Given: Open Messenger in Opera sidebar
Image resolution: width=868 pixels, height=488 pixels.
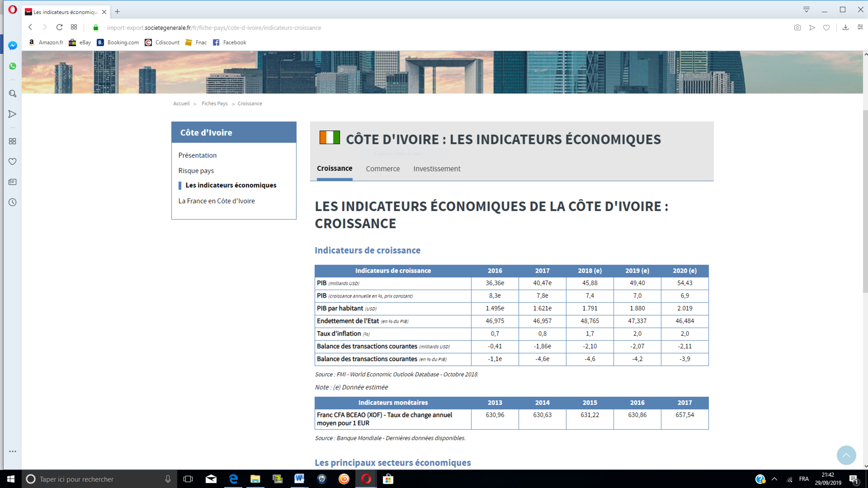Looking at the screenshot, I should click(x=13, y=46).
